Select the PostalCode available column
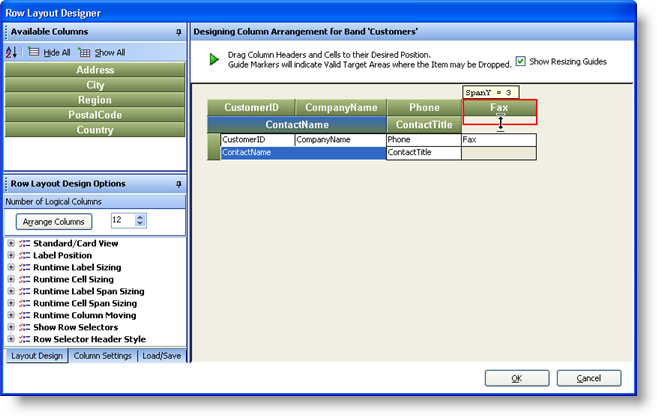 click(x=95, y=115)
